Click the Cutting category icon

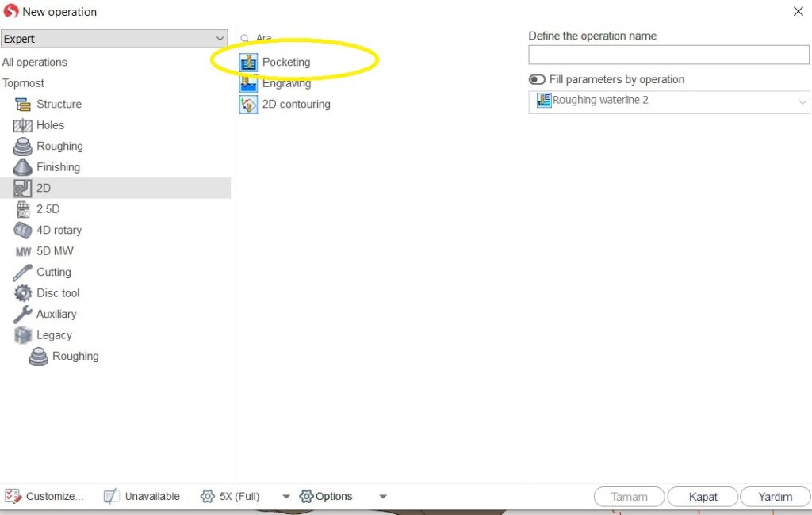[x=23, y=273]
